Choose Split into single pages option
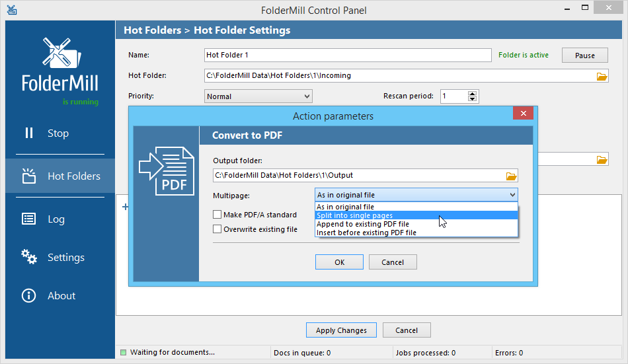Image resolution: width=628 pixels, height=364 pixels. point(416,215)
